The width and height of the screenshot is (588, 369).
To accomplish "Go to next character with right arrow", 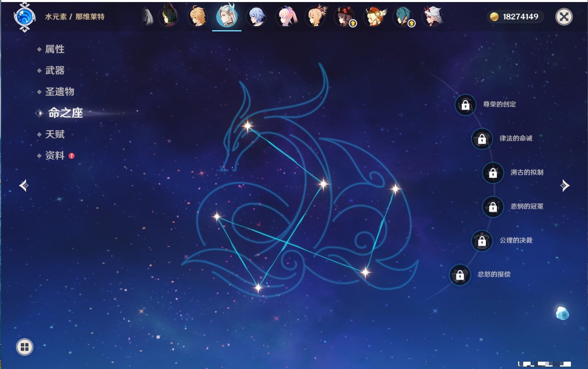I will 565,186.
